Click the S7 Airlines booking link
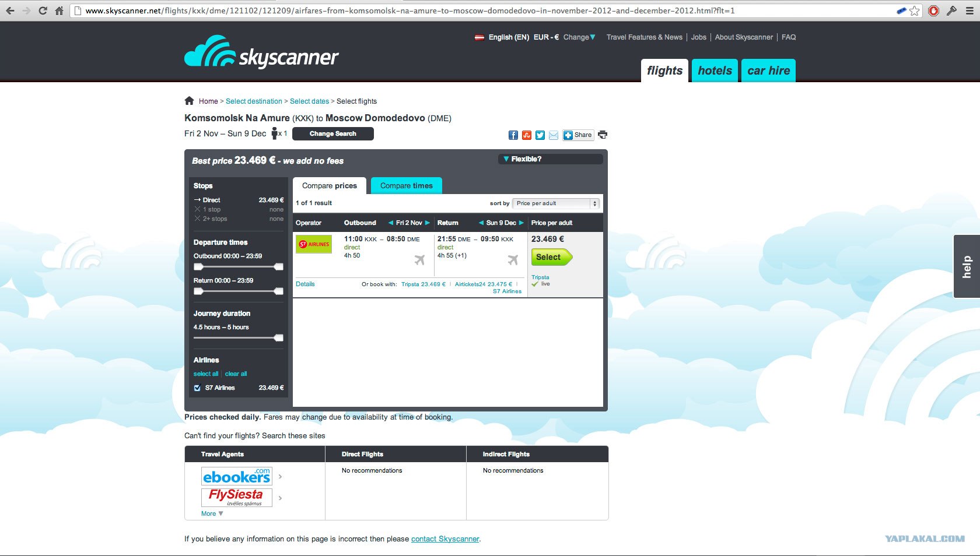 pyautogui.click(x=508, y=291)
